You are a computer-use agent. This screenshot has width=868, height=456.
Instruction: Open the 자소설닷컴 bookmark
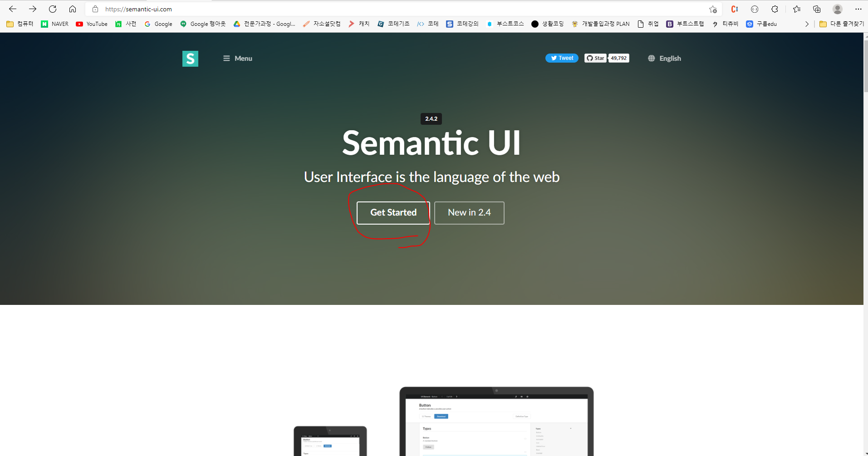coord(322,24)
